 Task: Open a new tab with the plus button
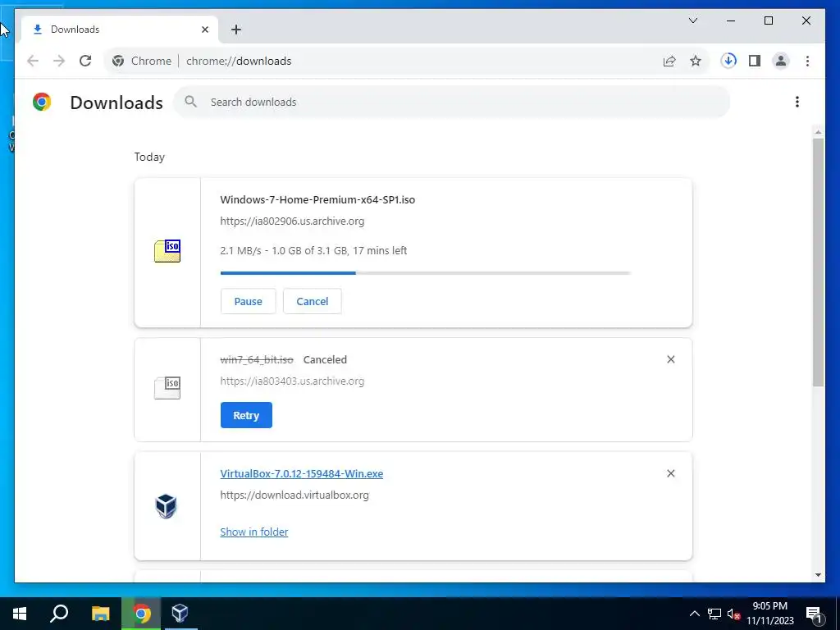click(236, 30)
